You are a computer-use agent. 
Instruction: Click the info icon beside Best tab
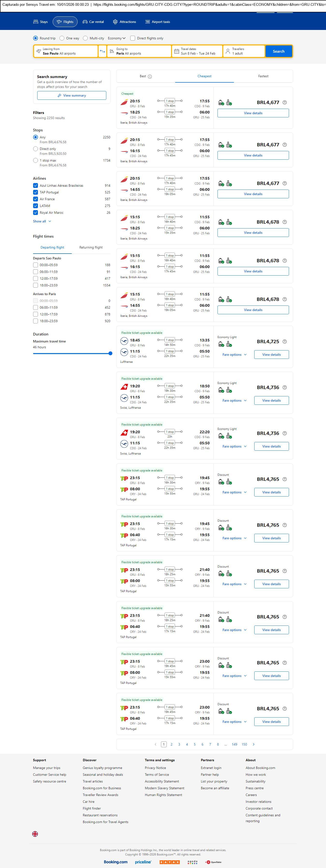coord(150,77)
